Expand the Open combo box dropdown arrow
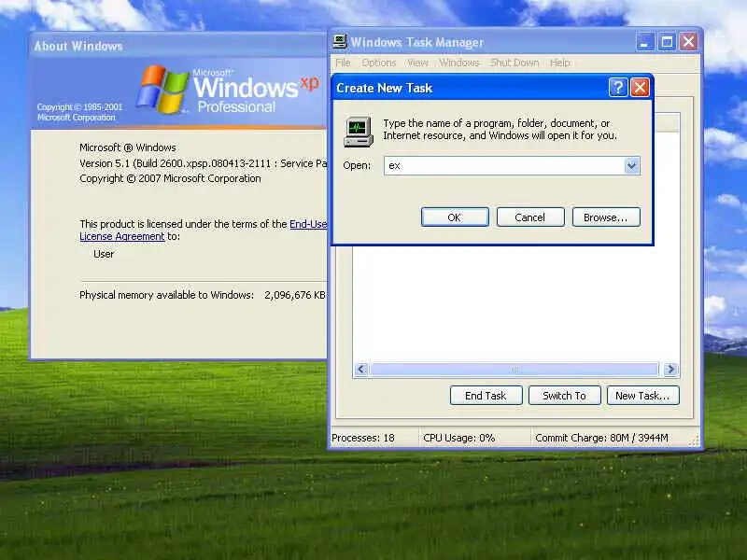 point(631,166)
